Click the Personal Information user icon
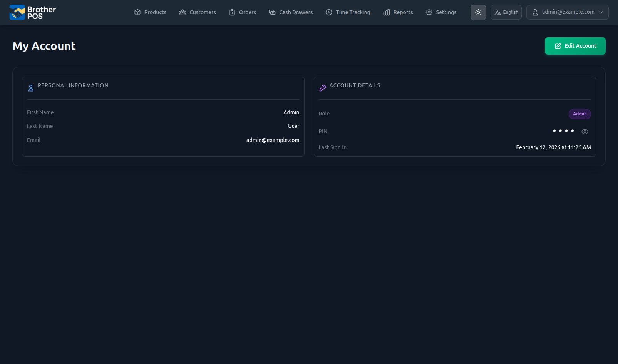This screenshot has width=618, height=364. [x=31, y=88]
